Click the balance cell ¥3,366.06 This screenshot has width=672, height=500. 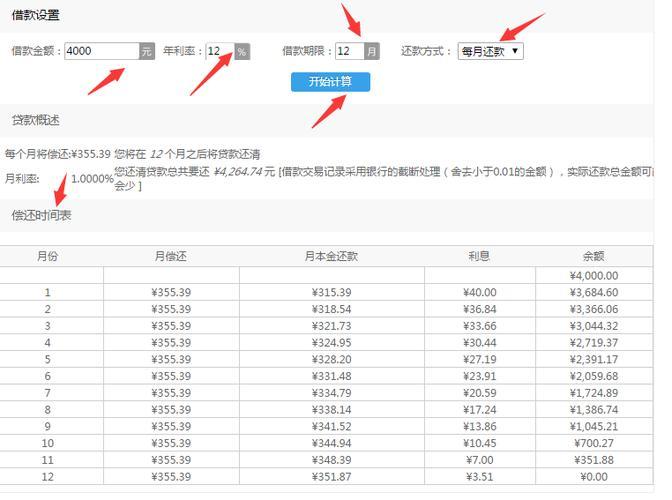[594, 309]
